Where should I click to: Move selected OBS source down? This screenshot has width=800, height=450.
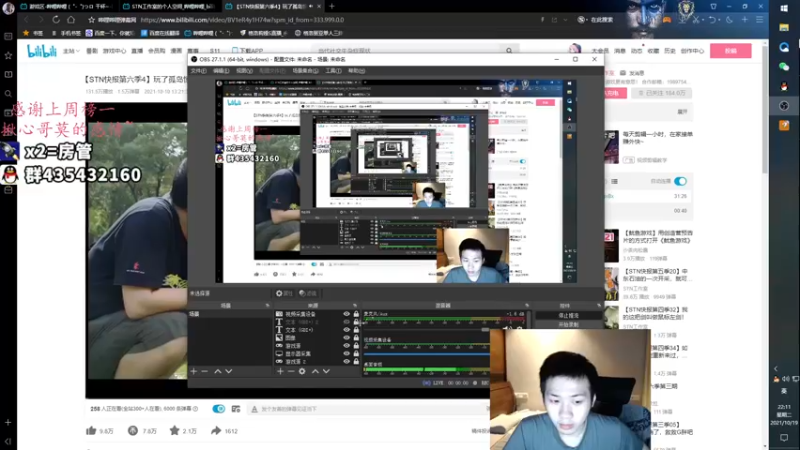326,371
